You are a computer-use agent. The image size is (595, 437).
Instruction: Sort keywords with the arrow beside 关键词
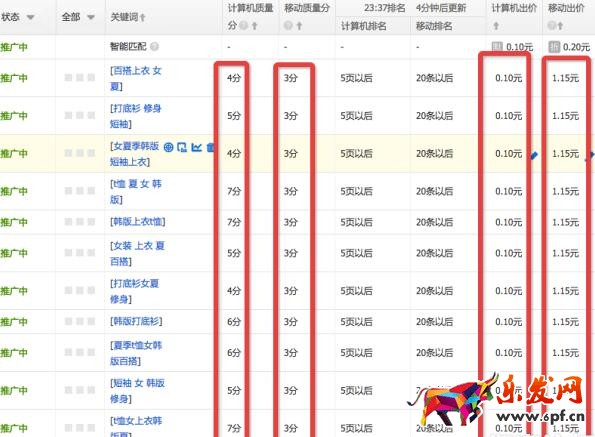(143, 17)
